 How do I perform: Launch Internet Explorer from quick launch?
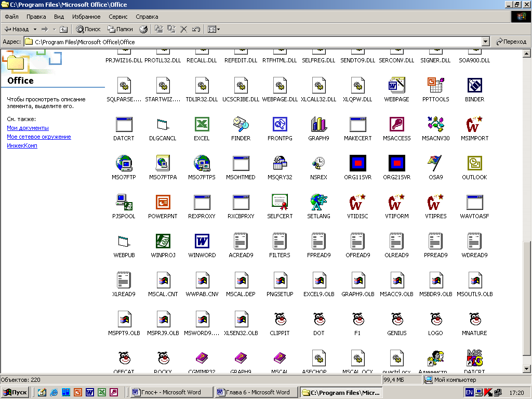54,392
